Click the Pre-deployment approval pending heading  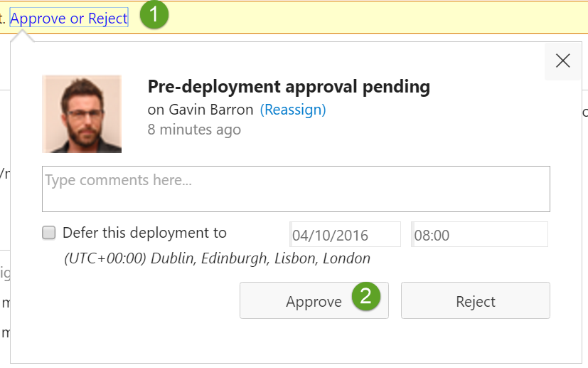(289, 87)
